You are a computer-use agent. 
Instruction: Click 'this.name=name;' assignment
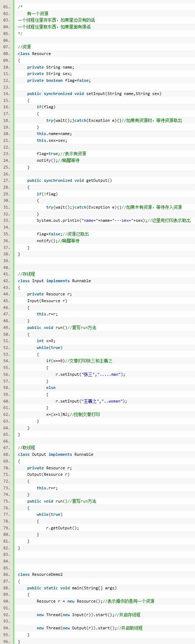(54, 134)
